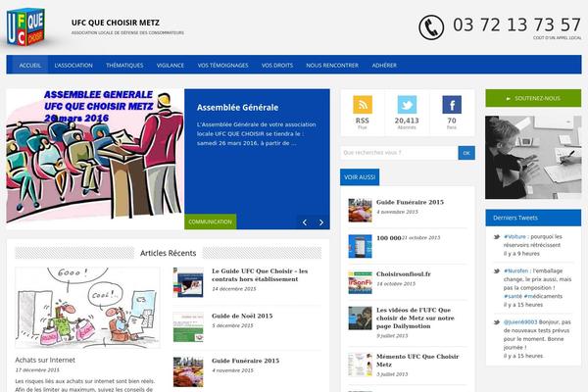The height and width of the screenshot is (392, 588).
Task: Open the 100 000 article link
Action: [x=388, y=238]
